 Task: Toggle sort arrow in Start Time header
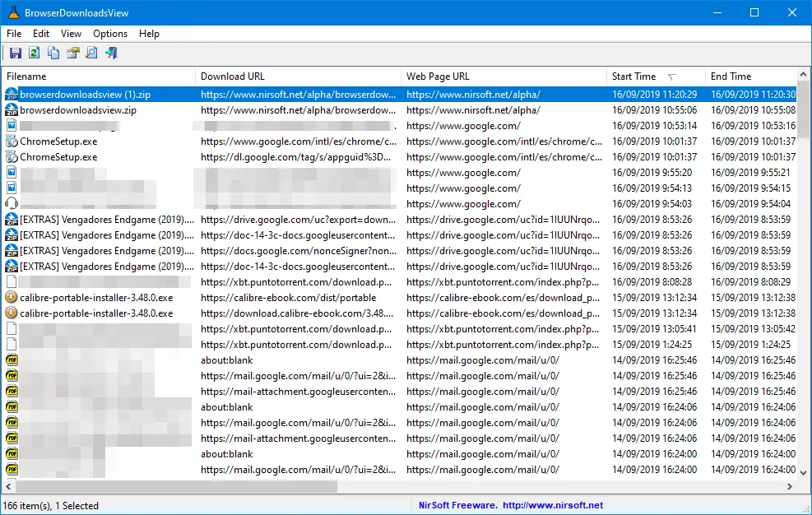671,77
